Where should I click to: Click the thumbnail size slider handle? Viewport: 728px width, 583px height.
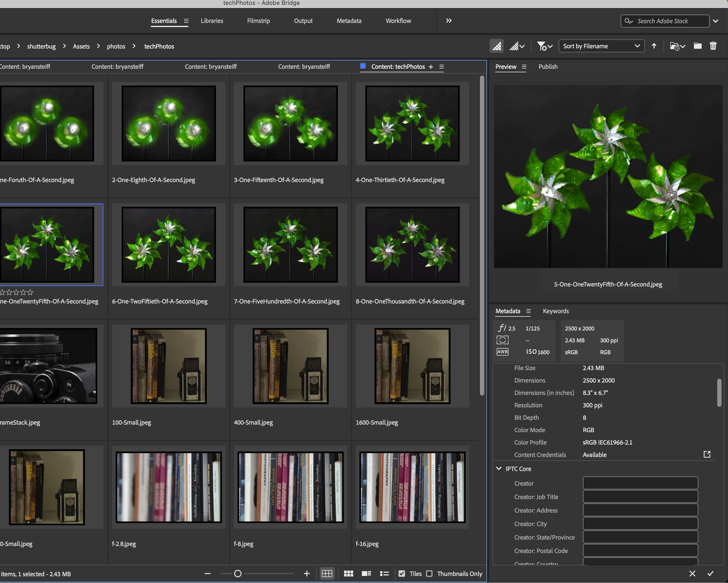pyautogui.click(x=238, y=574)
